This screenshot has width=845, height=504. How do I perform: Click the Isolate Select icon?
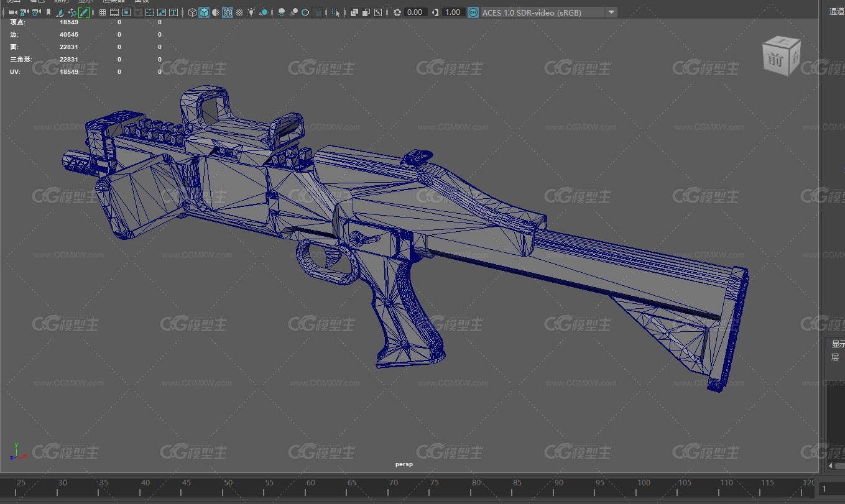pyautogui.click(x=336, y=12)
